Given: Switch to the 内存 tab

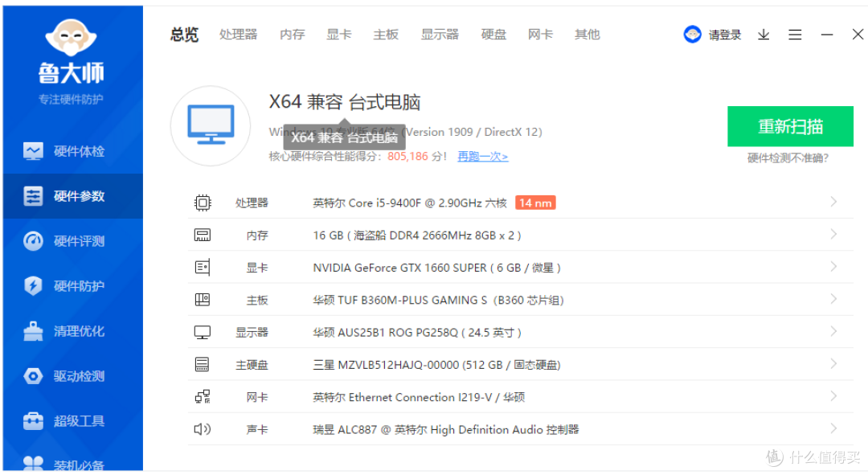Looking at the screenshot, I should coord(293,35).
